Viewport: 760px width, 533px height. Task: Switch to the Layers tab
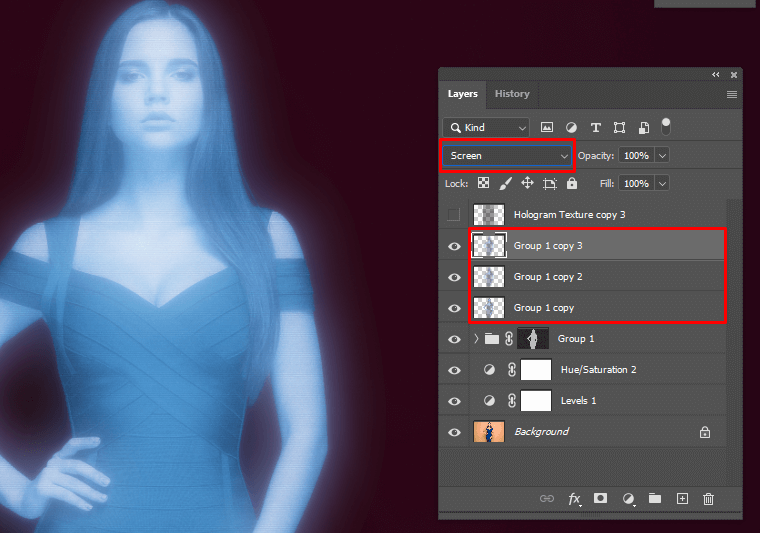(462, 94)
